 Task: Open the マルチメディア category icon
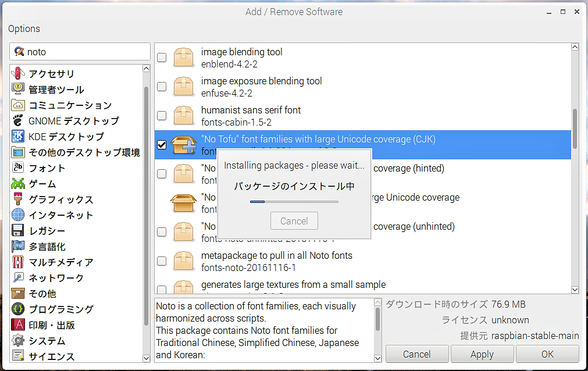[x=18, y=262]
